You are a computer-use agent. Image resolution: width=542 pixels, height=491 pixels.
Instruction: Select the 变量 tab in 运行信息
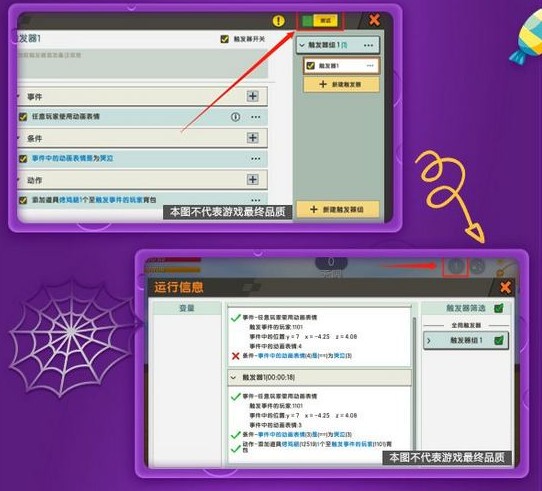pos(187,308)
